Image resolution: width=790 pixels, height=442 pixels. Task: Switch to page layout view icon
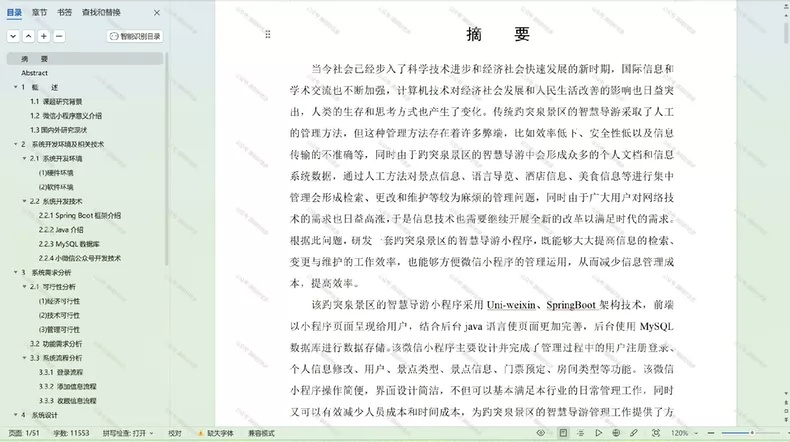[563, 433]
